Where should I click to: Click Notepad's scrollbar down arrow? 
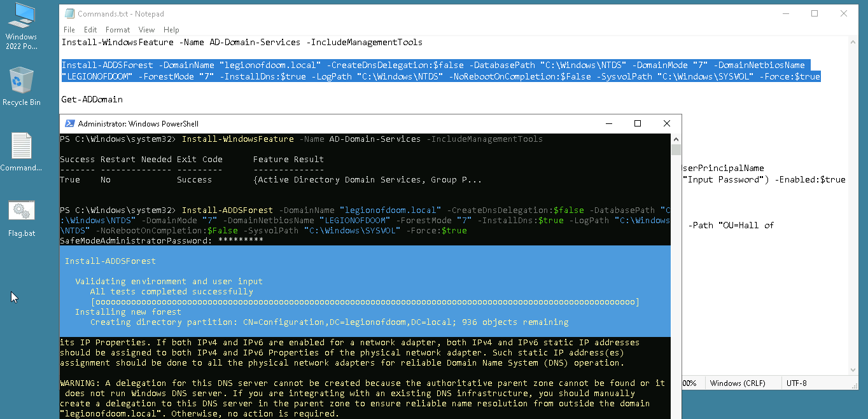[853, 370]
